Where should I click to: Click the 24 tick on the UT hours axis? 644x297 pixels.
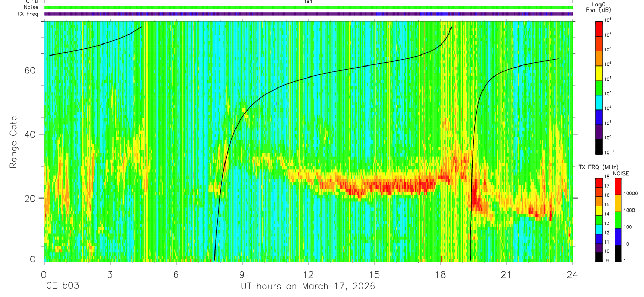coord(573,274)
